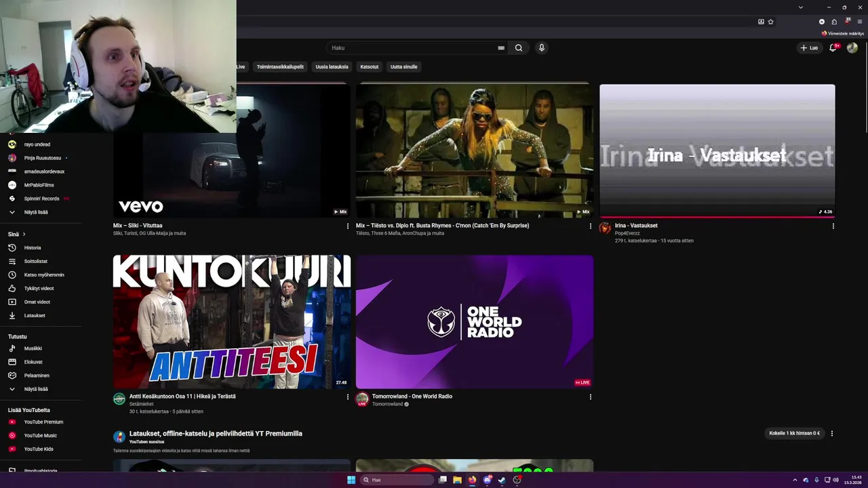The height and width of the screenshot is (488, 868).
Task: Click the Viimeistele määritys bookmark link
Action: [x=843, y=33]
